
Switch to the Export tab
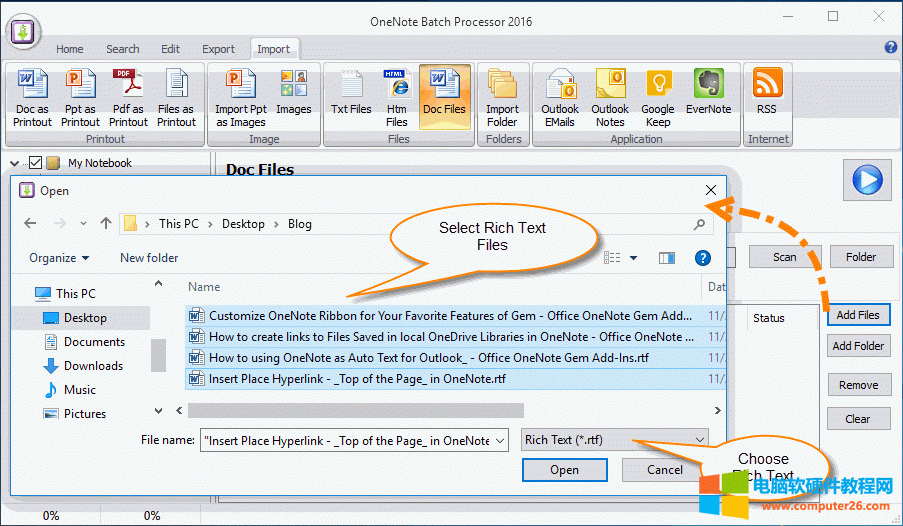[218, 49]
